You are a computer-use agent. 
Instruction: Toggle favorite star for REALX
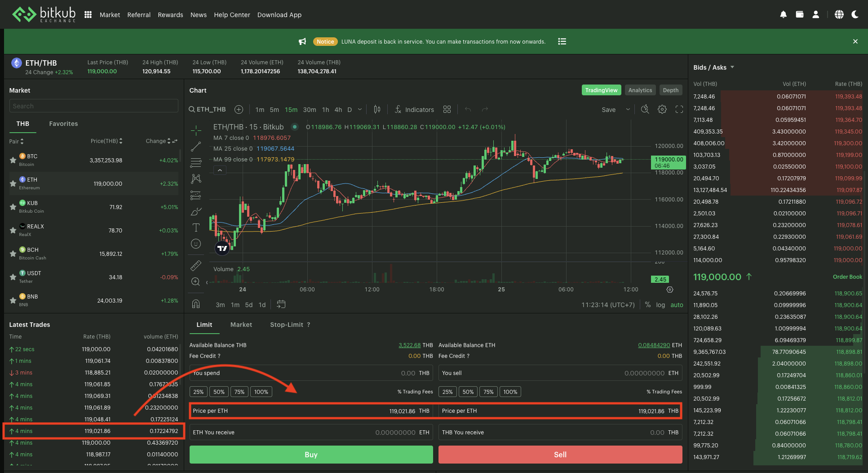(x=13, y=230)
